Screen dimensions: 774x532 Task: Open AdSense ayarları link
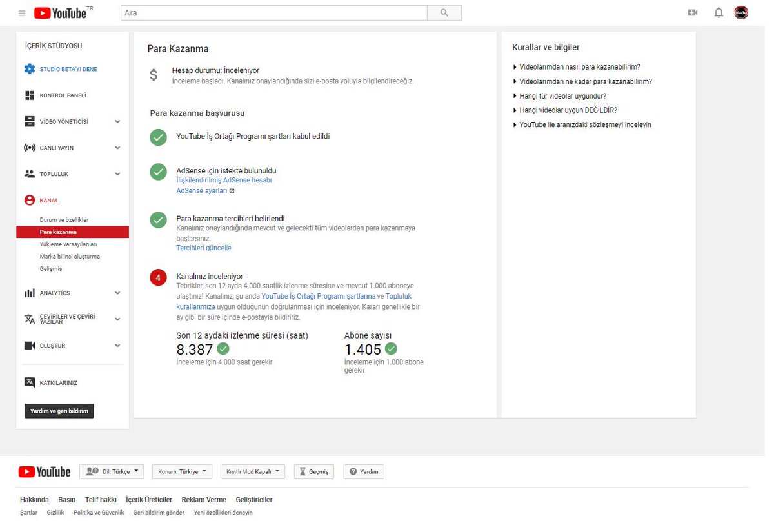202,191
